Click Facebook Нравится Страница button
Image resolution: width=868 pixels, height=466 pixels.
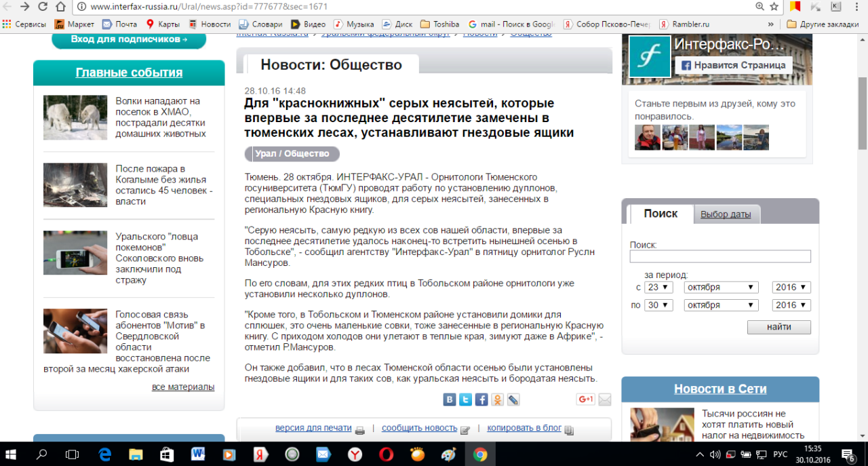coord(733,65)
